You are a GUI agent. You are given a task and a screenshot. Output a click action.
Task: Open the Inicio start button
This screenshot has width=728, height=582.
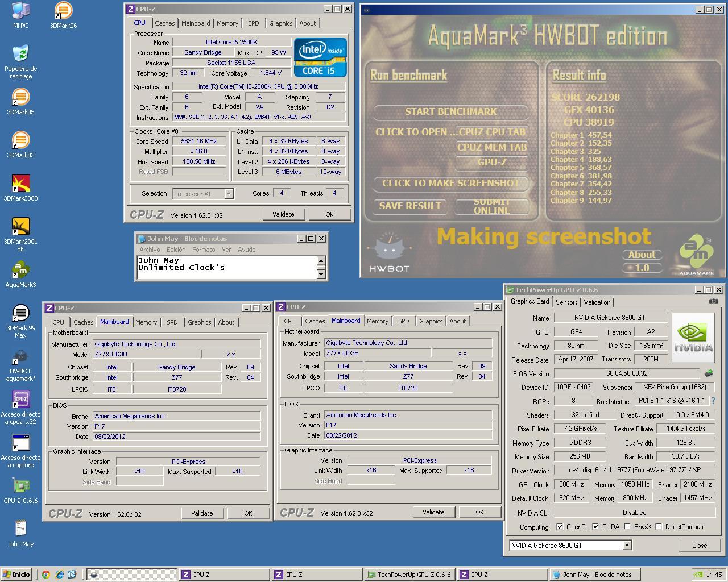16,575
